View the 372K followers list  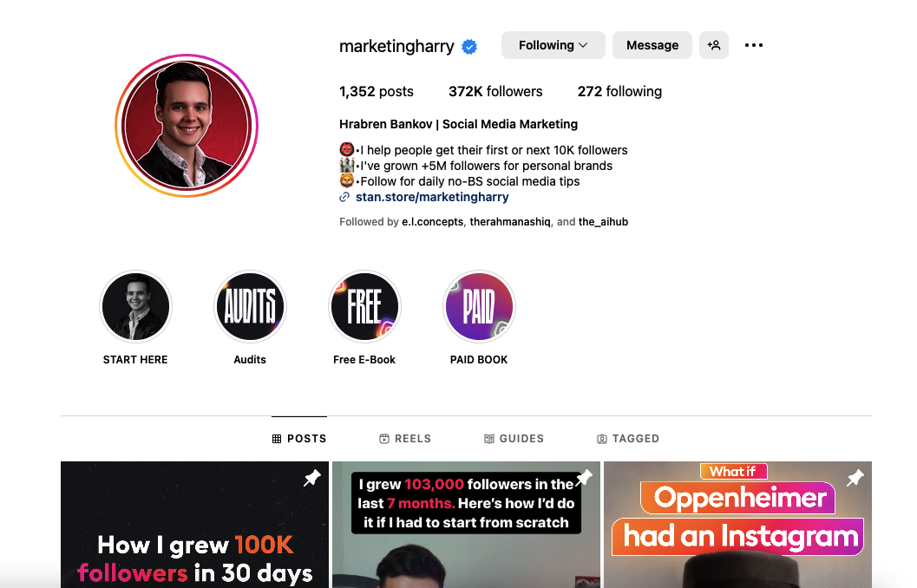point(495,91)
